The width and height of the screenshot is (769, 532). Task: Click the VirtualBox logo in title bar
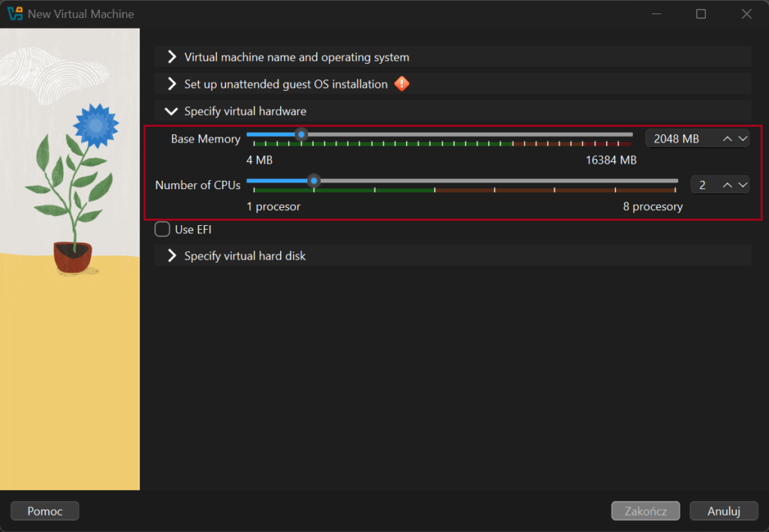pos(14,14)
